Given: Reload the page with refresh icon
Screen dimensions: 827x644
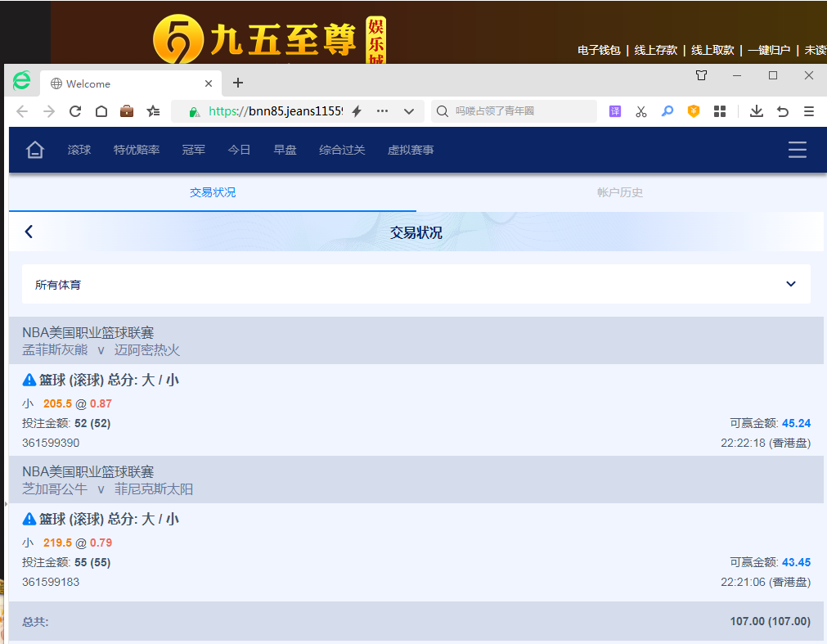Looking at the screenshot, I should coord(75,111).
